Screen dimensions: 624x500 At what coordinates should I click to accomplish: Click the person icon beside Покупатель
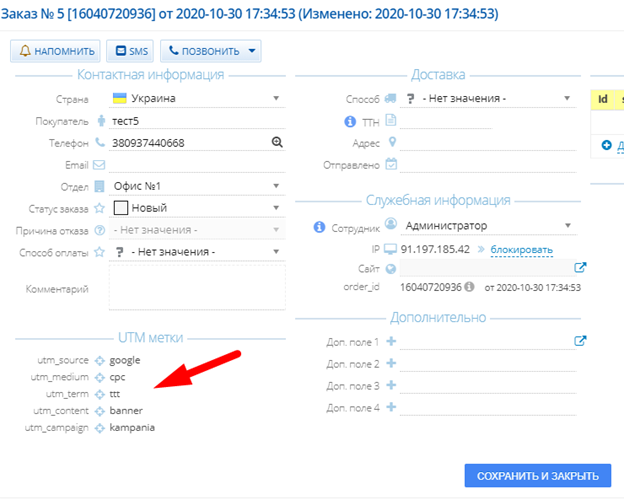101,121
